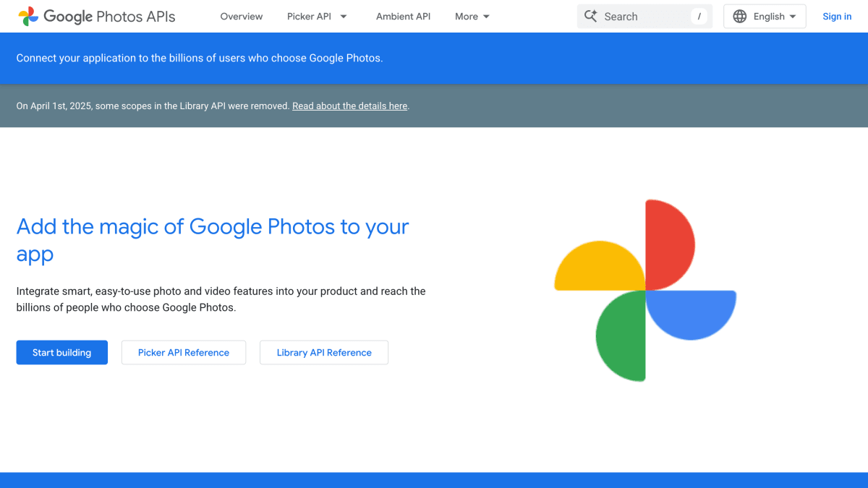Go to the Overview tab

point(242,16)
